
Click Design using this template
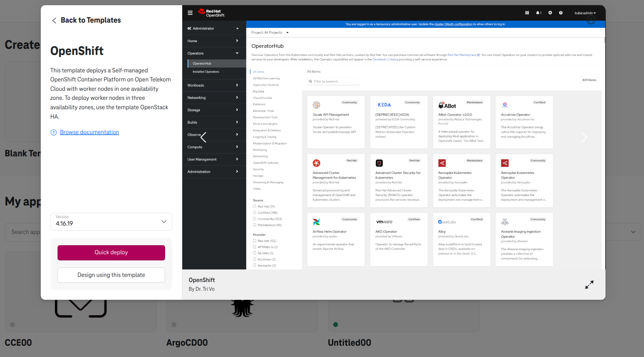(111, 275)
